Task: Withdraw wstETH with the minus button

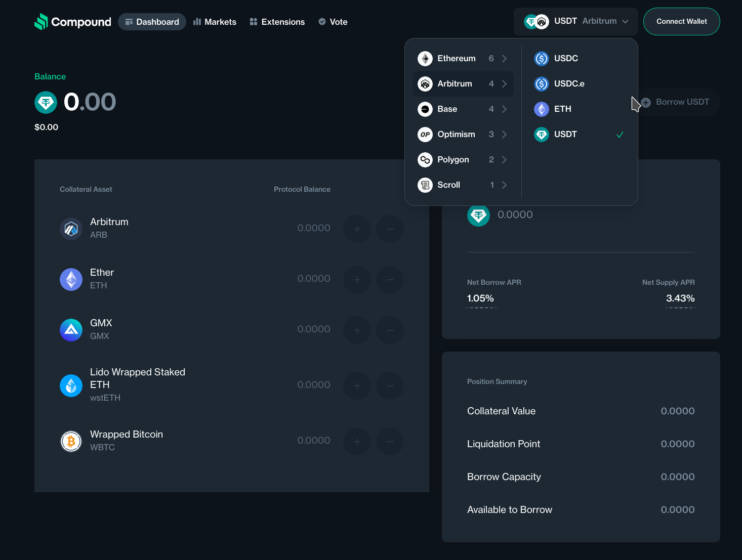Action: coord(390,385)
